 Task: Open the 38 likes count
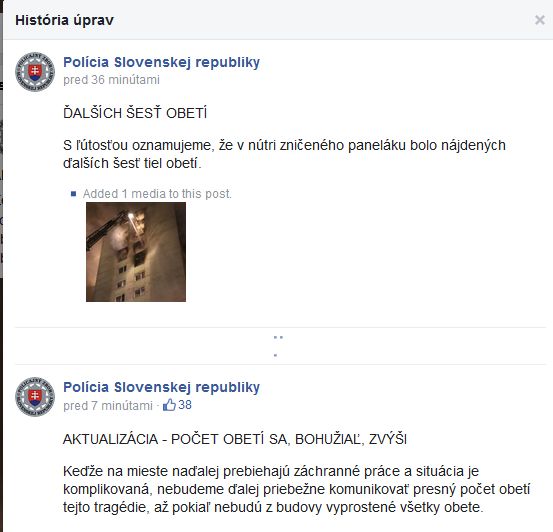pos(185,405)
